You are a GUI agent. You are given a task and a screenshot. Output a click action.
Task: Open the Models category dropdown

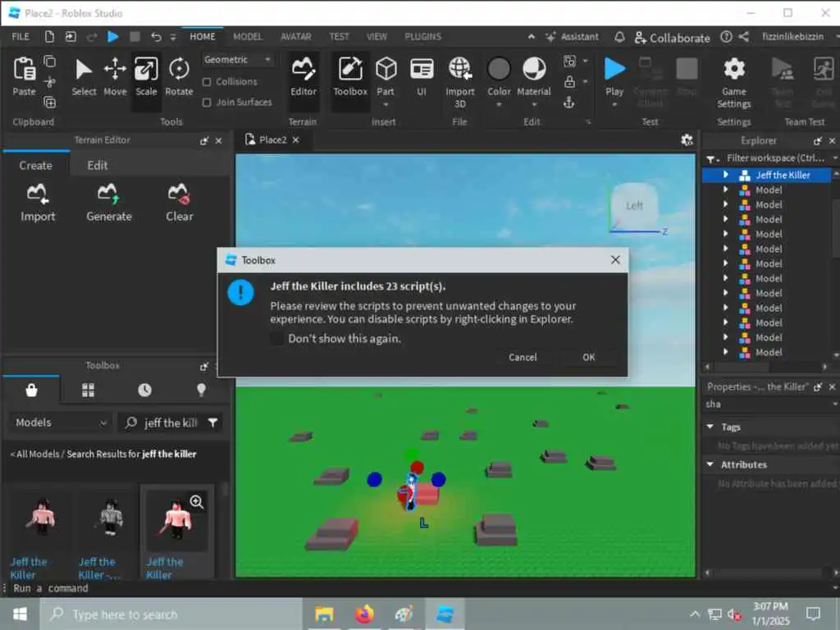point(60,422)
